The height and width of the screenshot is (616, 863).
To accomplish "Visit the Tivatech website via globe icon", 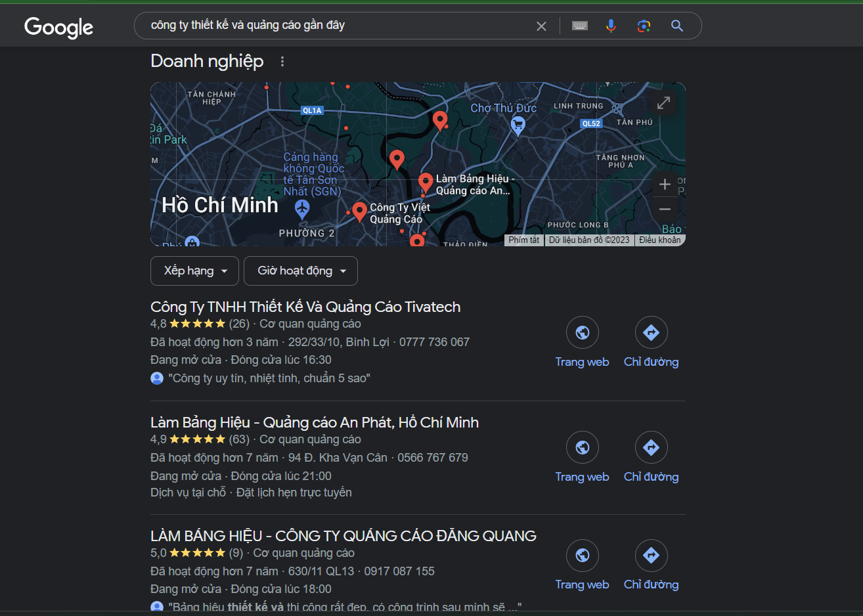I will click(583, 333).
